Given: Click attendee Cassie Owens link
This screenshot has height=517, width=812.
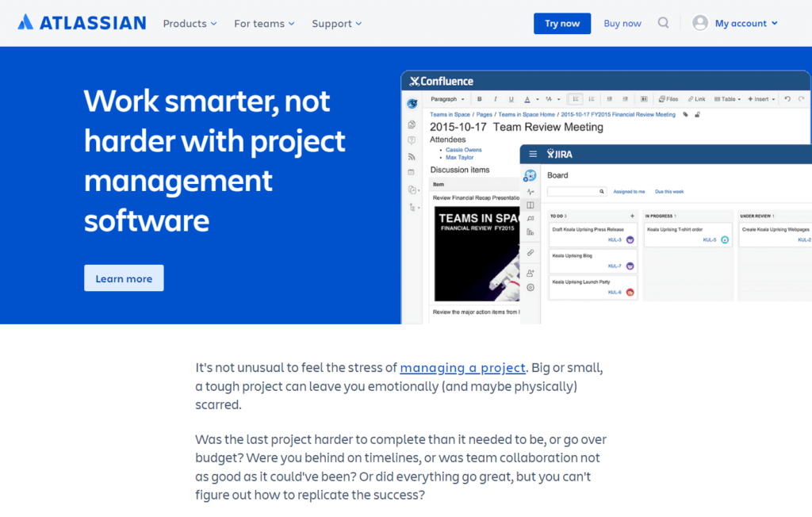Looking at the screenshot, I should click(x=463, y=150).
